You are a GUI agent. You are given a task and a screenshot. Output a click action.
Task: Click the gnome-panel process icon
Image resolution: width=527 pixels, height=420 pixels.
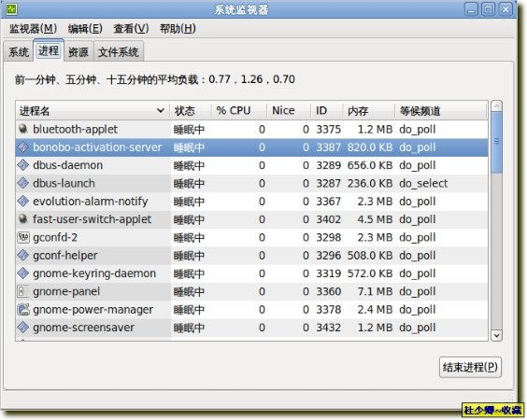pyautogui.click(x=22, y=291)
